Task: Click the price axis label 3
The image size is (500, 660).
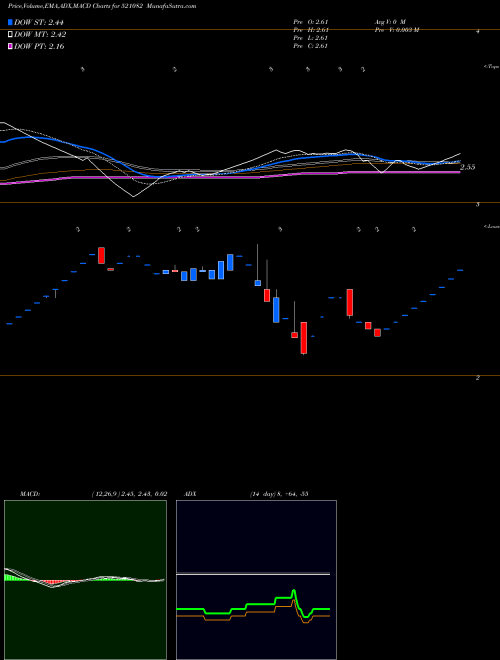Action: (x=478, y=205)
